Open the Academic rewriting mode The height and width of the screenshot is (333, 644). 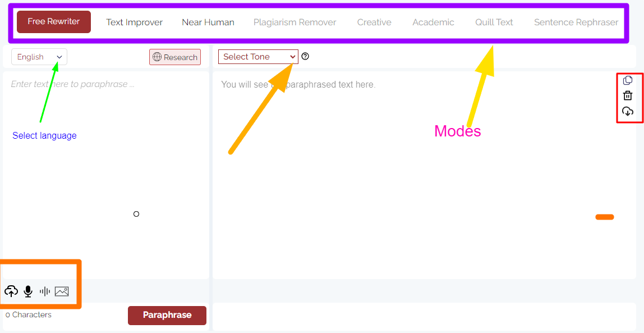tap(433, 22)
